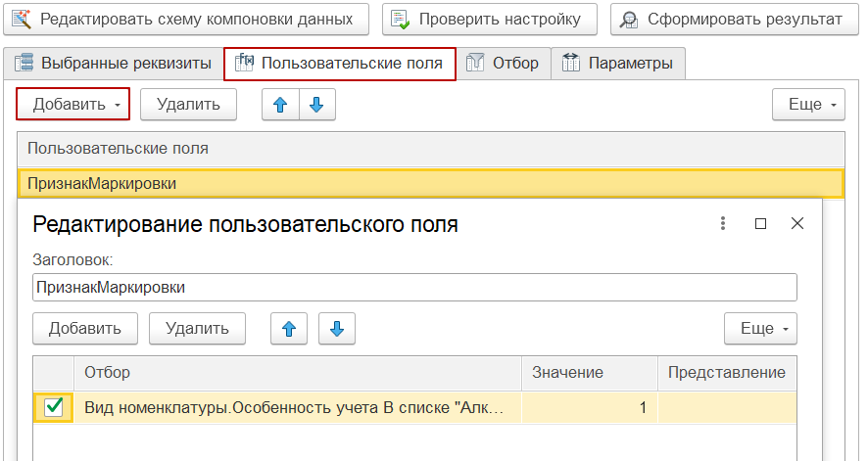Go to the Параметры tab
The height and width of the screenshot is (461, 868).
618,64
